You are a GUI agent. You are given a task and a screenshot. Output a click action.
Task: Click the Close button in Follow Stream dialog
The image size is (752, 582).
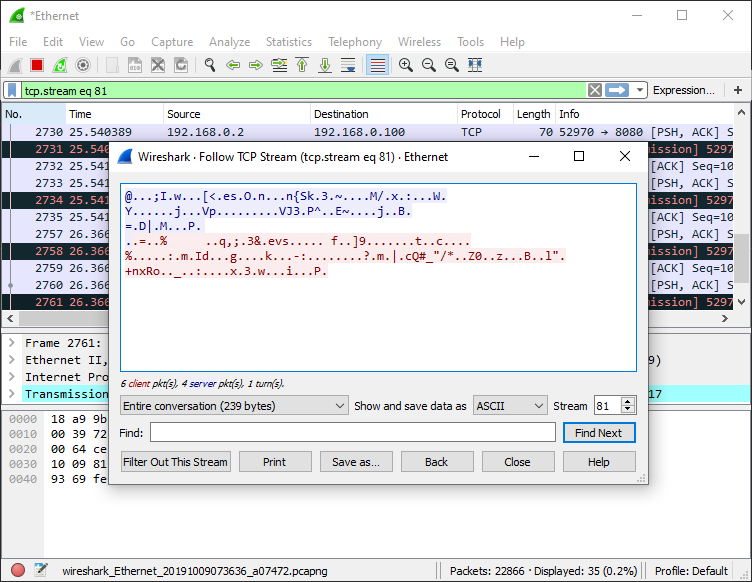518,462
